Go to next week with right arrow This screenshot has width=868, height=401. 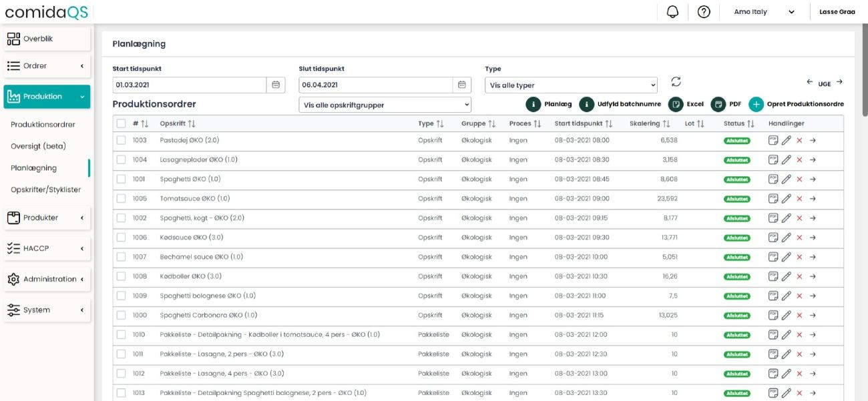(x=839, y=82)
